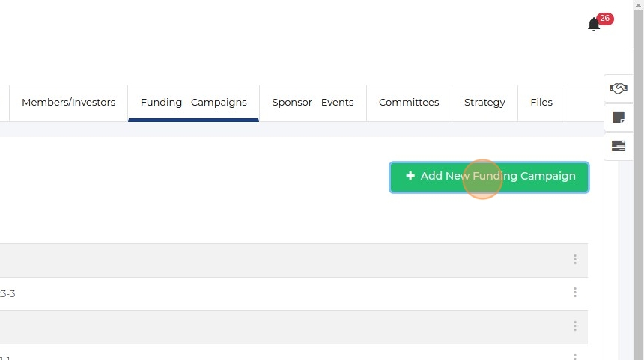Click Add New Funding Campaign button

click(489, 177)
